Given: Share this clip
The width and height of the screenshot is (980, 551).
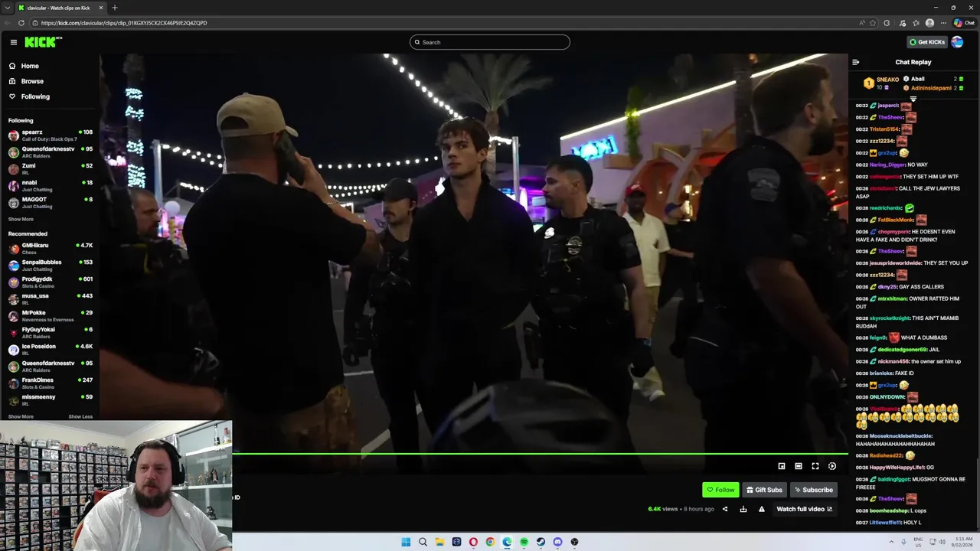Looking at the screenshot, I should point(725,509).
